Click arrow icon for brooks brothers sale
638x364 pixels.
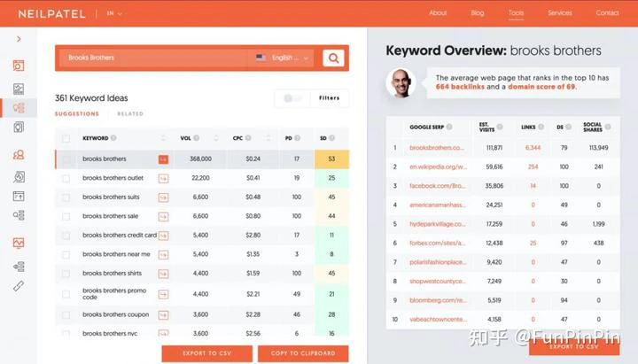point(163,217)
